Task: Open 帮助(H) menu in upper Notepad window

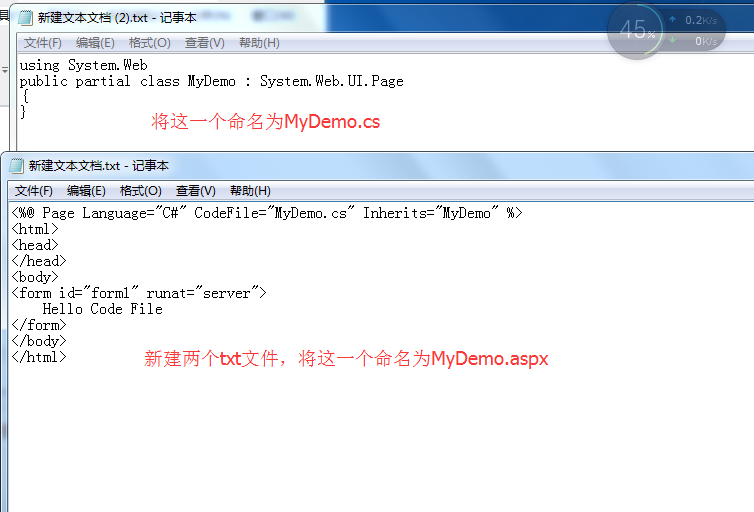Action: 259,43
